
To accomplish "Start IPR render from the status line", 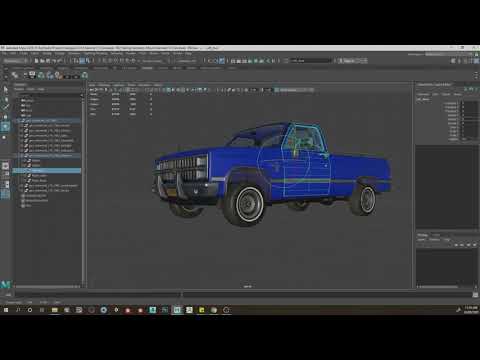I will [x=244, y=61].
